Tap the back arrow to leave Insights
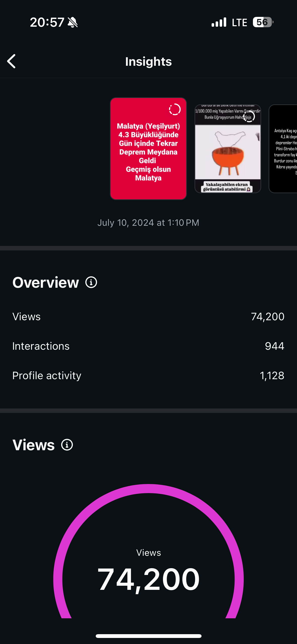The height and width of the screenshot is (644, 297). pyautogui.click(x=12, y=61)
